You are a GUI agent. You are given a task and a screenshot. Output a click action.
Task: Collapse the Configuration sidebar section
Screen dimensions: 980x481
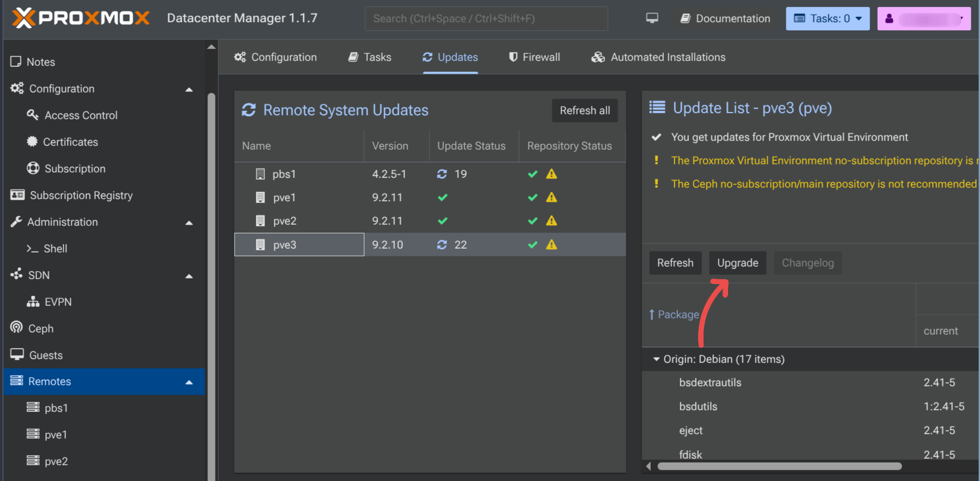pyautogui.click(x=189, y=89)
